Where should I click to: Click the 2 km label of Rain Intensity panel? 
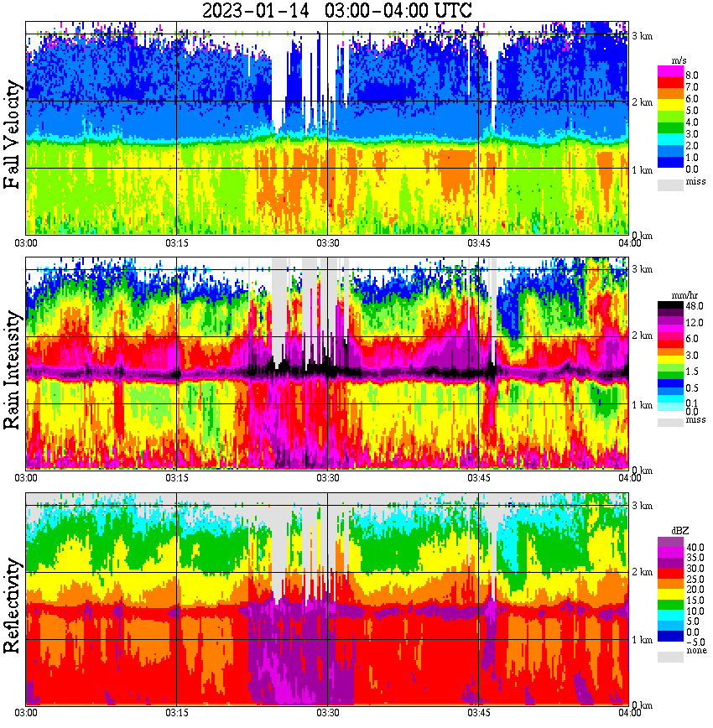(643, 335)
